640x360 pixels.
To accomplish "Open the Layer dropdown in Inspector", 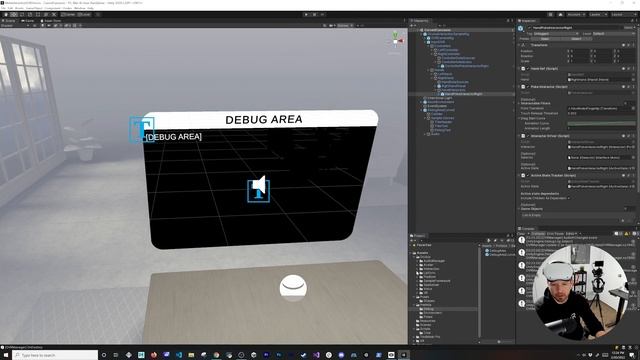I will (613, 33).
